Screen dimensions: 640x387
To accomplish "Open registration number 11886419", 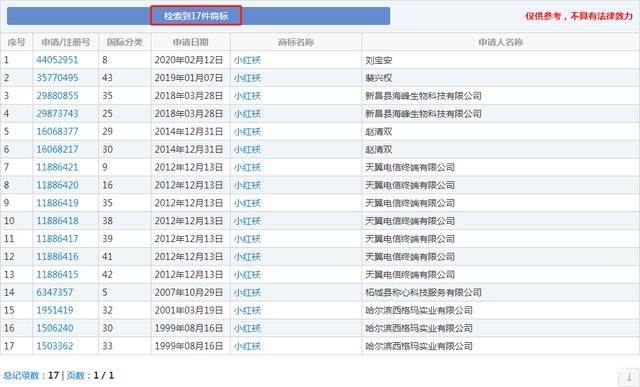I will pyautogui.click(x=57, y=203).
